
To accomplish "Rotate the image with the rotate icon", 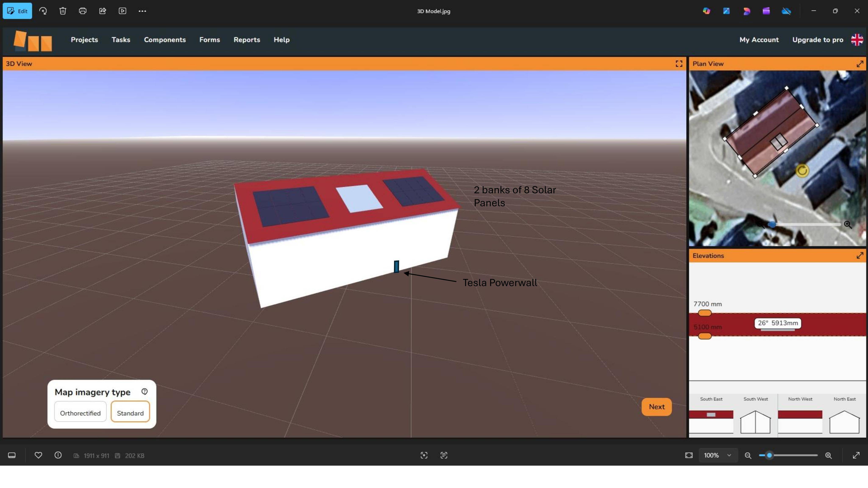I will pos(43,11).
